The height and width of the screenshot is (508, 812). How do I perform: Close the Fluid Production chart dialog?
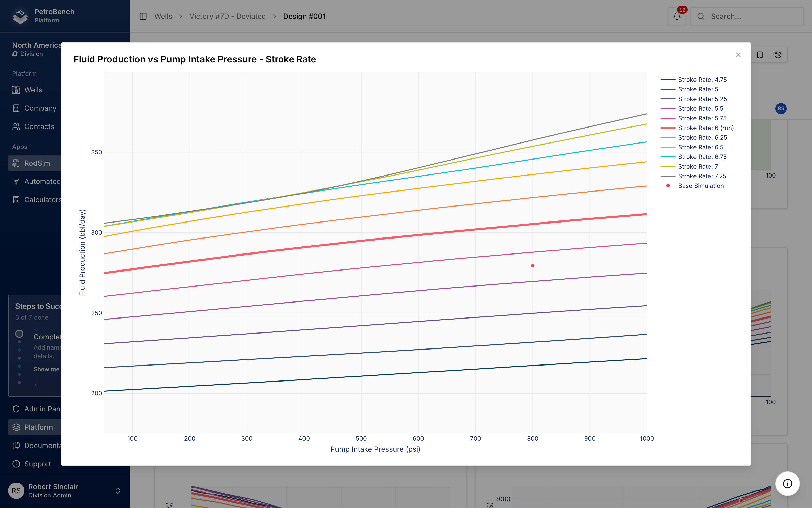point(738,55)
